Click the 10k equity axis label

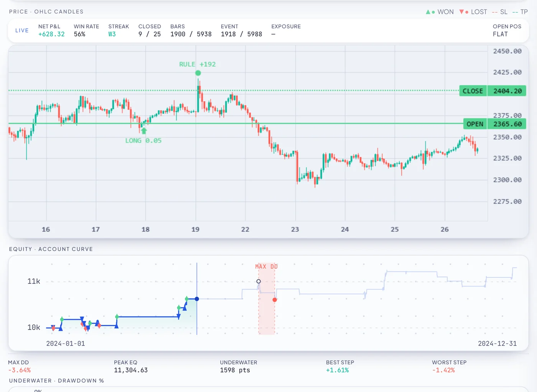34,327
